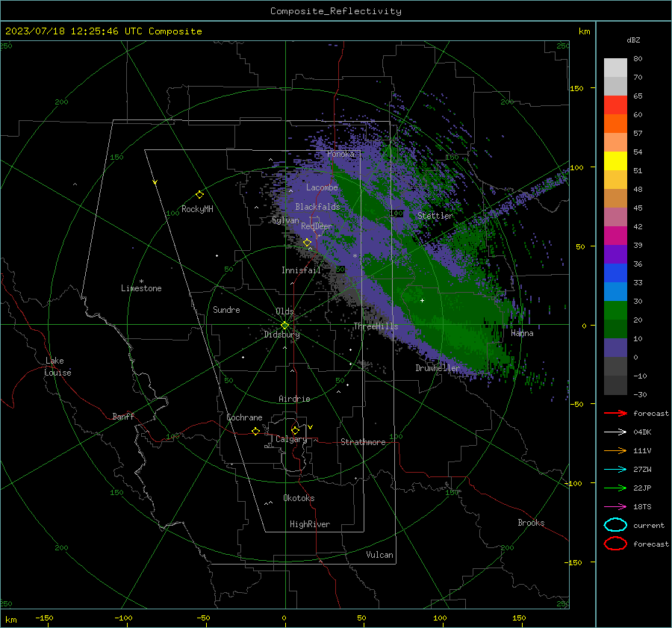Pick the bright green 20-30 dBZ swatch
672x628 pixels.
click(x=615, y=311)
